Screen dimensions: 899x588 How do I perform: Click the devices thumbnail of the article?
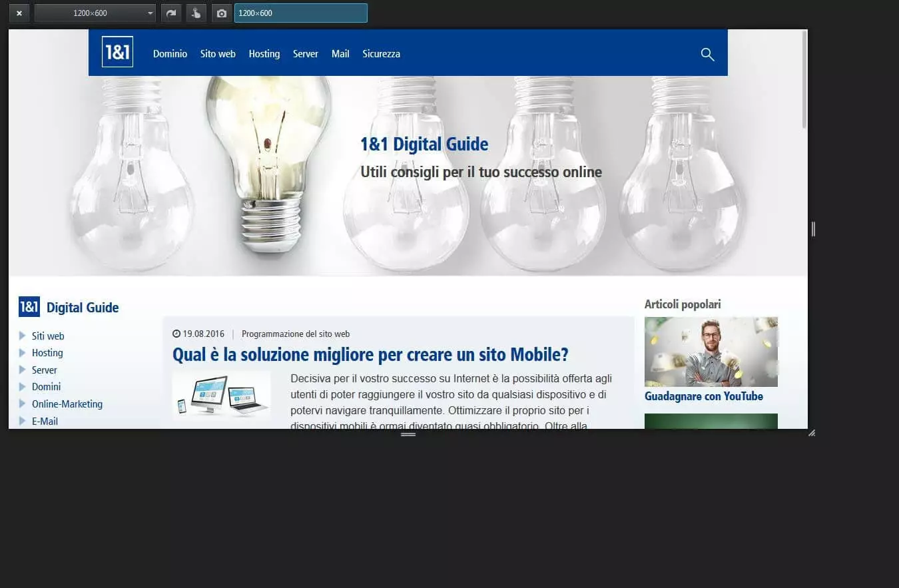click(222, 396)
